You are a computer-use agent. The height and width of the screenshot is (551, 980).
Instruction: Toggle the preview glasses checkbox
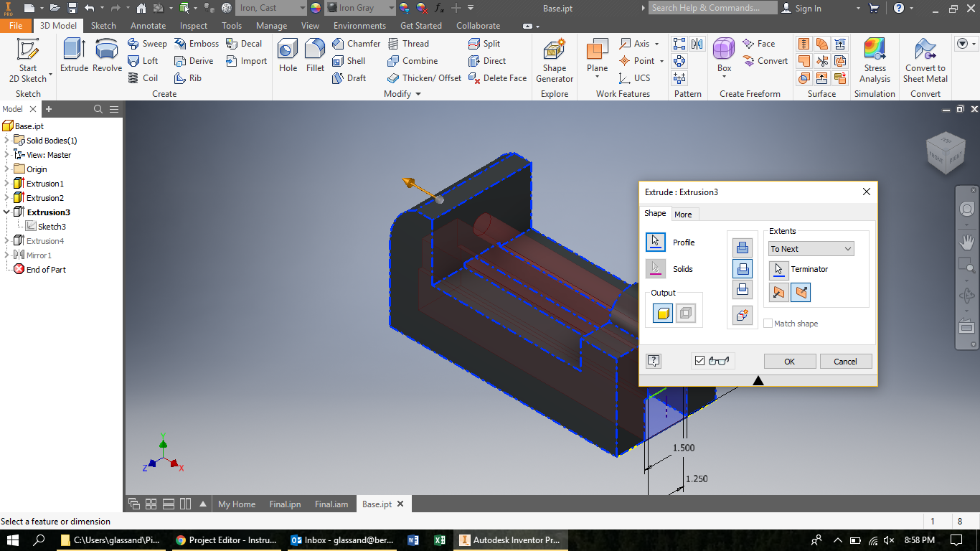pos(700,361)
